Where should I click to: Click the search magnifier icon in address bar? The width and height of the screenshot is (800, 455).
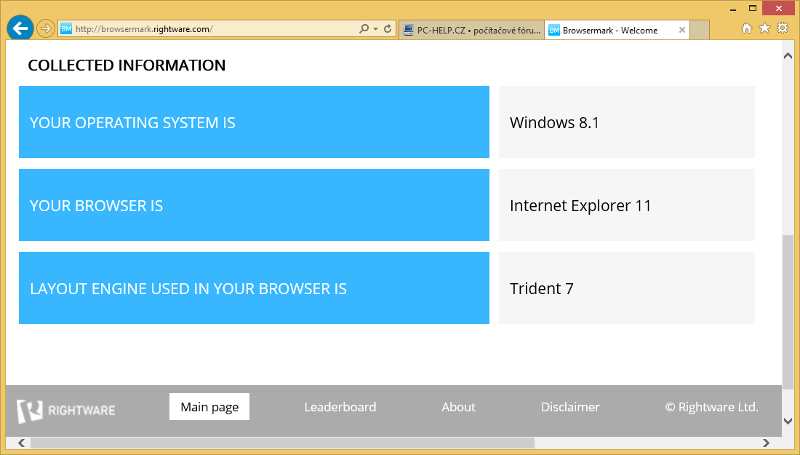point(364,29)
